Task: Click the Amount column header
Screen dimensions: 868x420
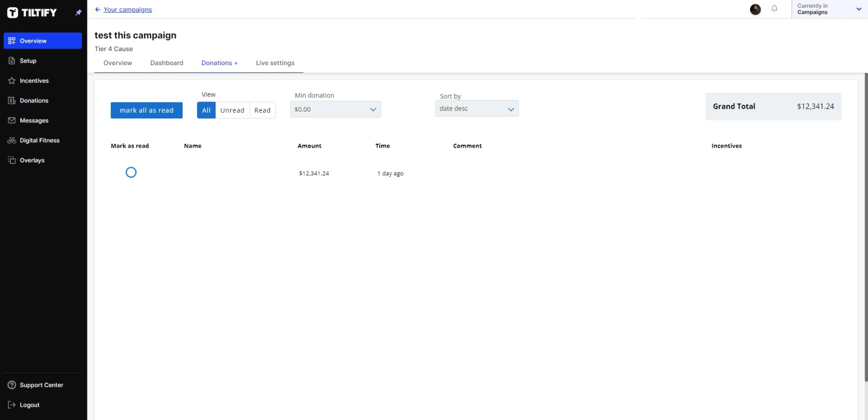Action: tap(310, 146)
